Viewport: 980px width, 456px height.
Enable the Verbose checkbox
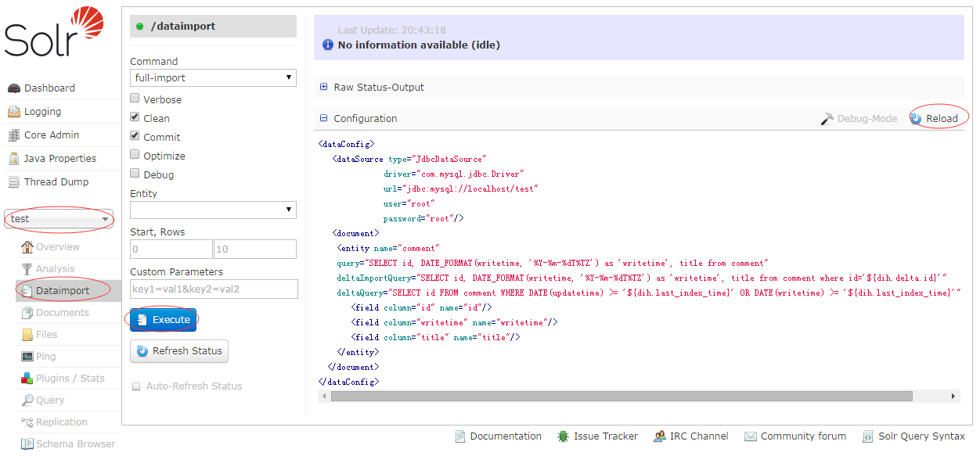[135, 99]
